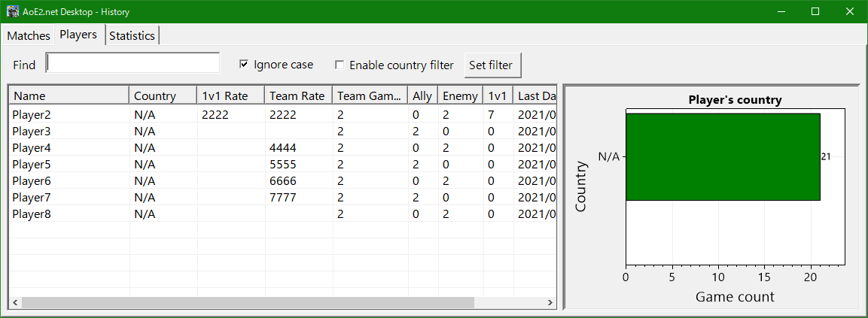Sort by the Team Rate column header
This screenshot has width=868, height=318.
(x=298, y=95)
